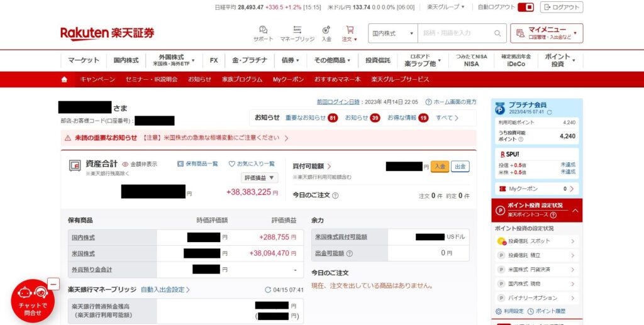Open the マーケット navigation tab

(x=84, y=60)
